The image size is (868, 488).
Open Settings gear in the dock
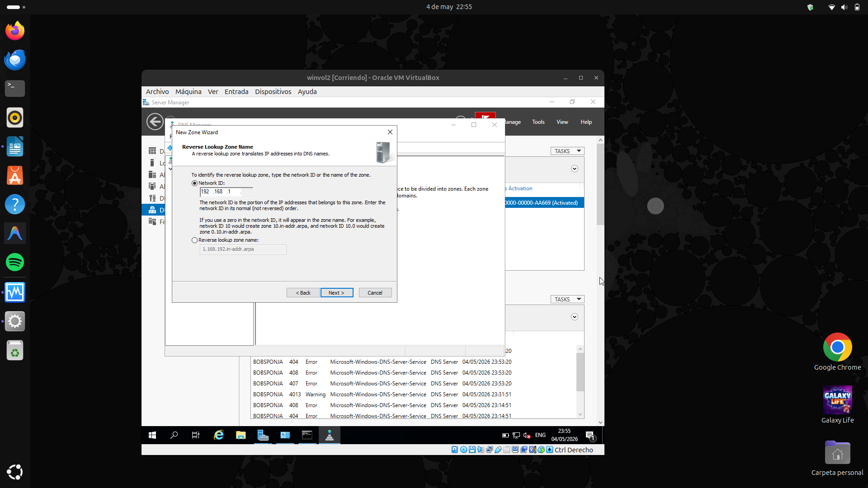[x=15, y=321]
